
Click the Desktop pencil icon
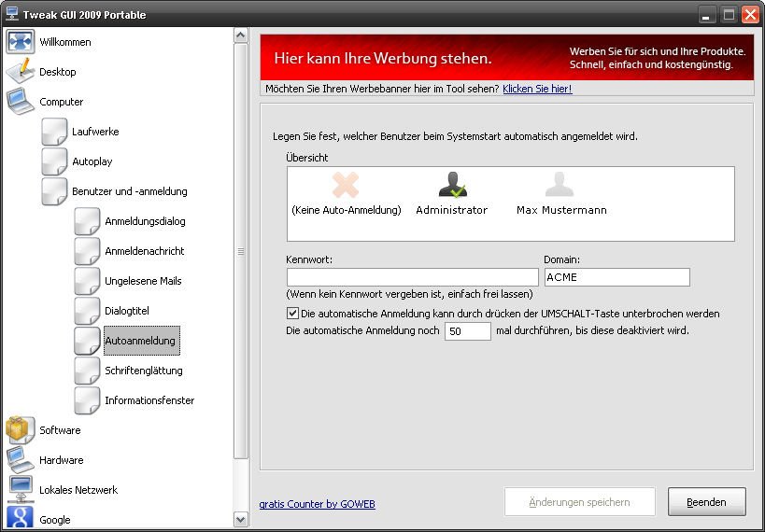20,71
